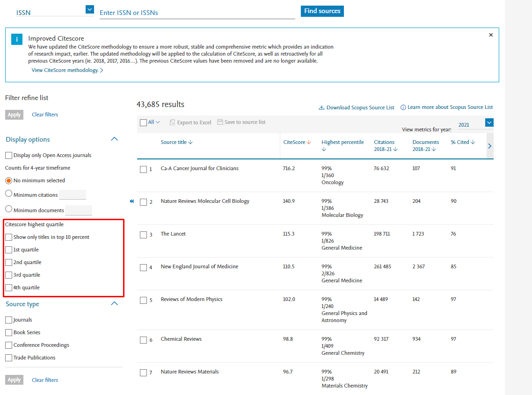Tick the Journals source type checkbox
Viewport: 532px width, 395px height.
point(9,320)
